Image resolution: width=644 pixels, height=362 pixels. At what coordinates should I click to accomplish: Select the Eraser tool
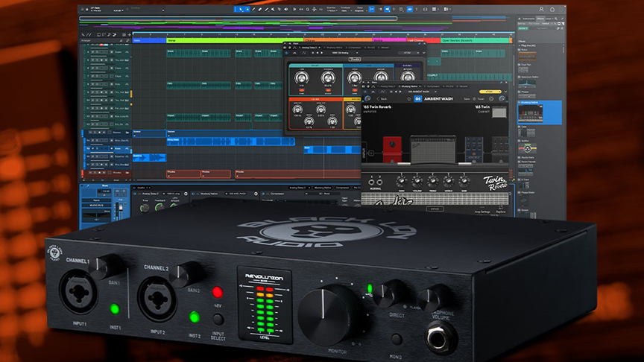(260, 9)
